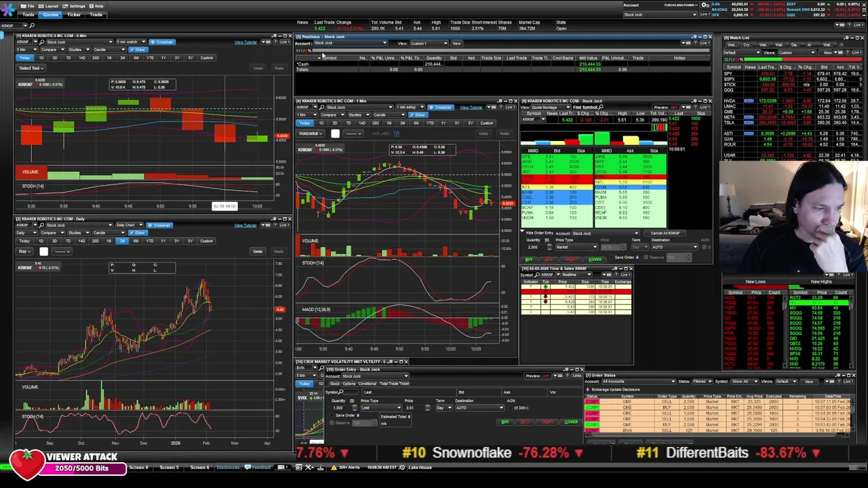Image resolution: width=868 pixels, height=488 pixels.
Task: Switch to the Ticker tab
Action: 74,14
